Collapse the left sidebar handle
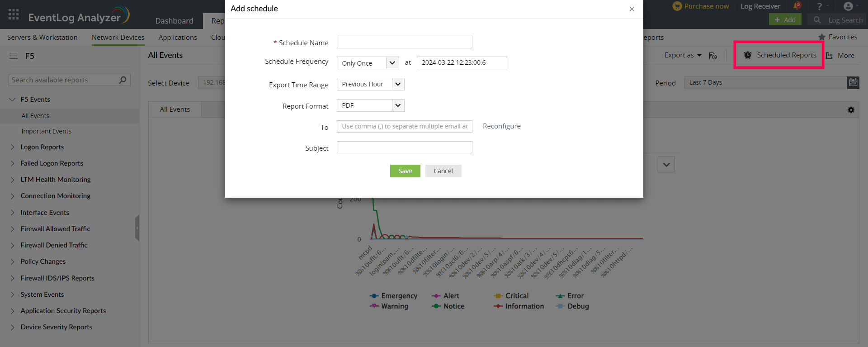Image resolution: width=868 pixels, height=347 pixels. [137, 228]
